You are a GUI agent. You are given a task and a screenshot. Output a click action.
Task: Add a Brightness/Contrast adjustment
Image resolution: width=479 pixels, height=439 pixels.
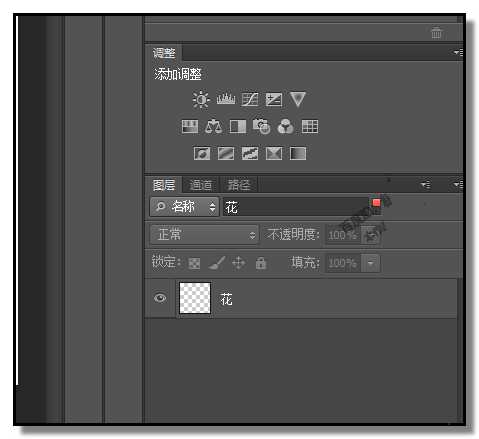tap(201, 99)
